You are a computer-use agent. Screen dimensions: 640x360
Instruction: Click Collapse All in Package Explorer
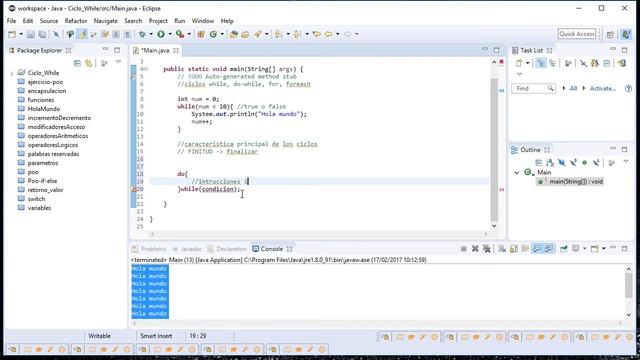click(x=77, y=63)
